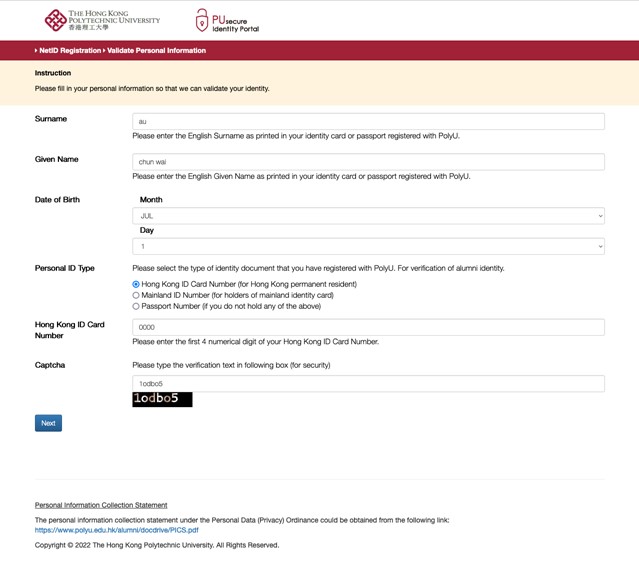639x571 pixels.
Task: Click into the Given Name input field
Action: point(368,162)
